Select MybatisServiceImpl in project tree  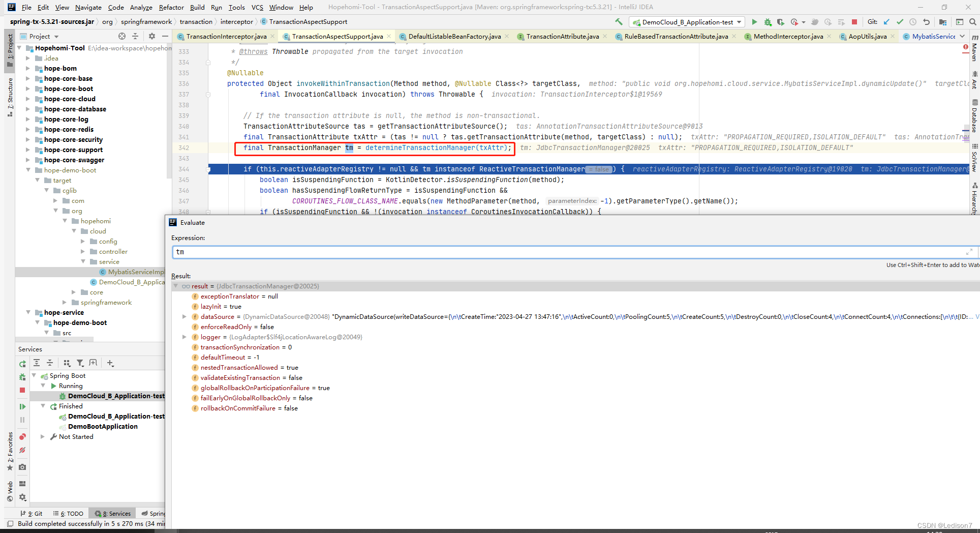click(136, 272)
